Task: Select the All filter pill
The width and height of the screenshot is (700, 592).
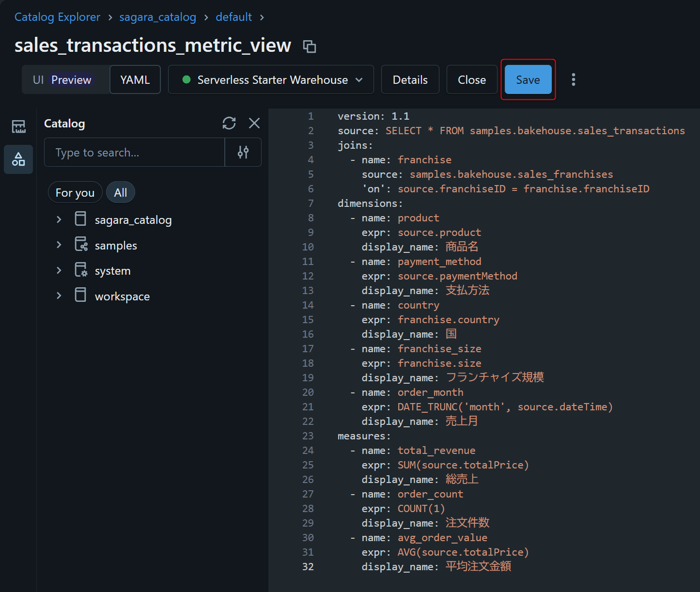Action: (x=120, y=193)
